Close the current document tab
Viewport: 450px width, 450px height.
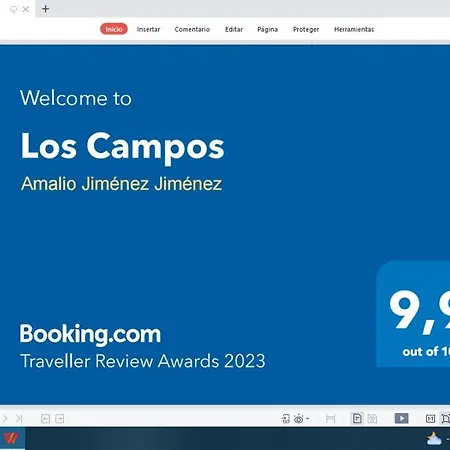[26, 9]
